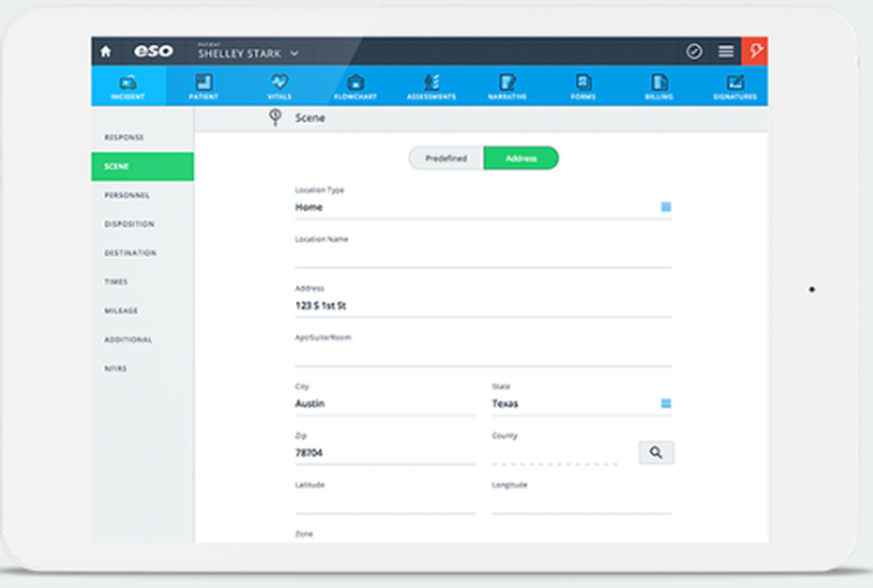Open Times in the sidebar
Image resolution: width=873 pixels, height=588 pixels.
(142, 282)
